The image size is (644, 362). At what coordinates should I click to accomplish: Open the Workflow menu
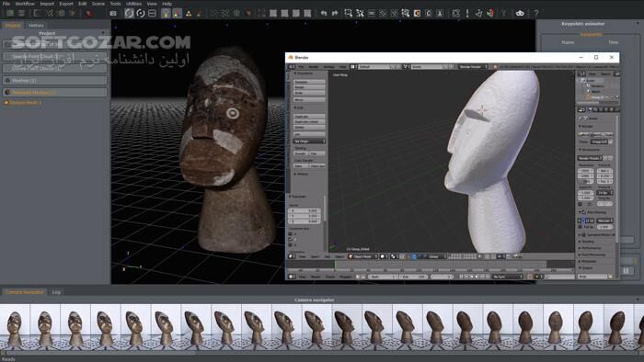(25, 4)
